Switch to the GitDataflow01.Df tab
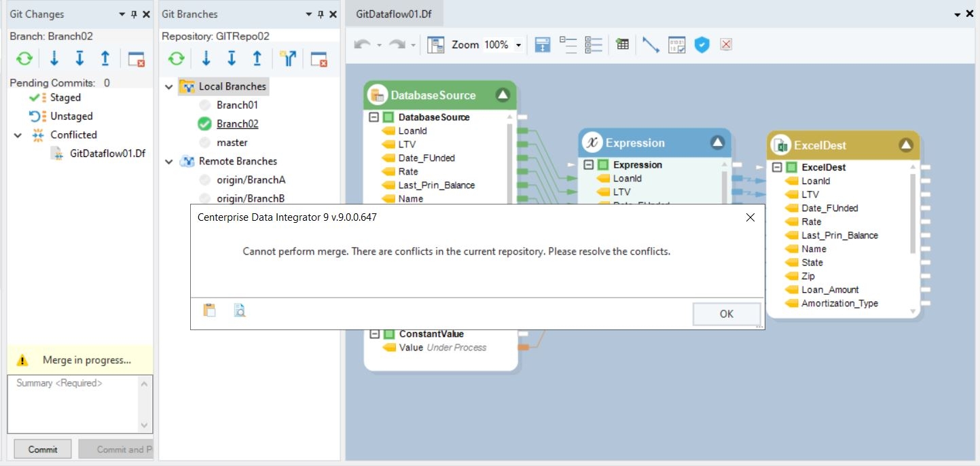 tap(394, 14)
